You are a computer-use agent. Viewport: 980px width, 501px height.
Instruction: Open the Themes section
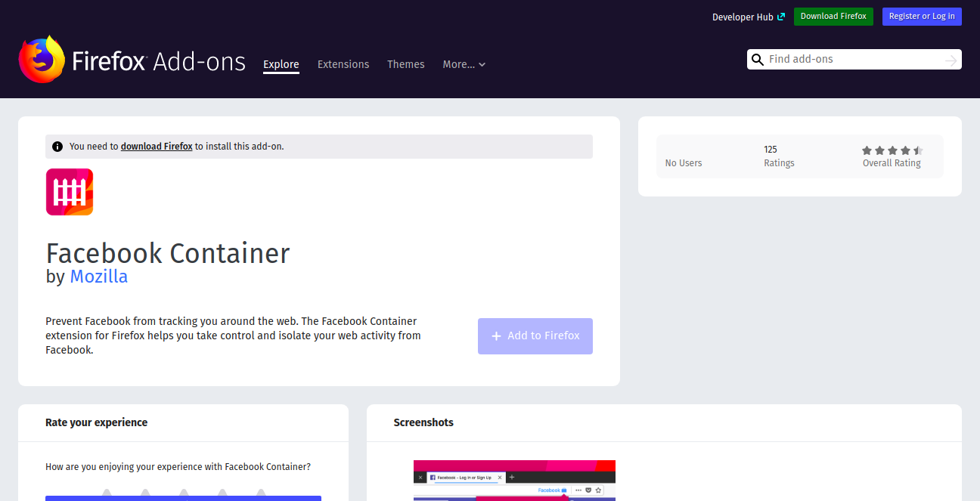coord(406,64)
